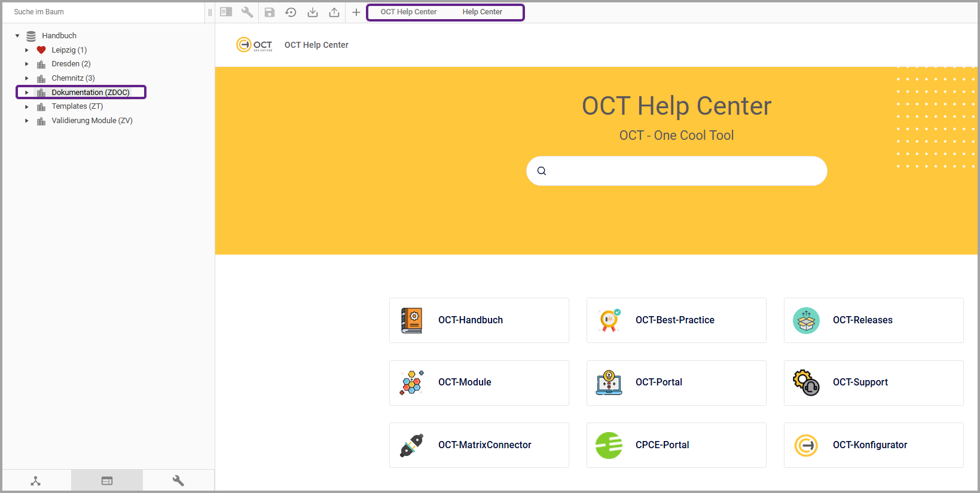
Task: Click the Suche im Baum search box
Action: pos(102,12)
